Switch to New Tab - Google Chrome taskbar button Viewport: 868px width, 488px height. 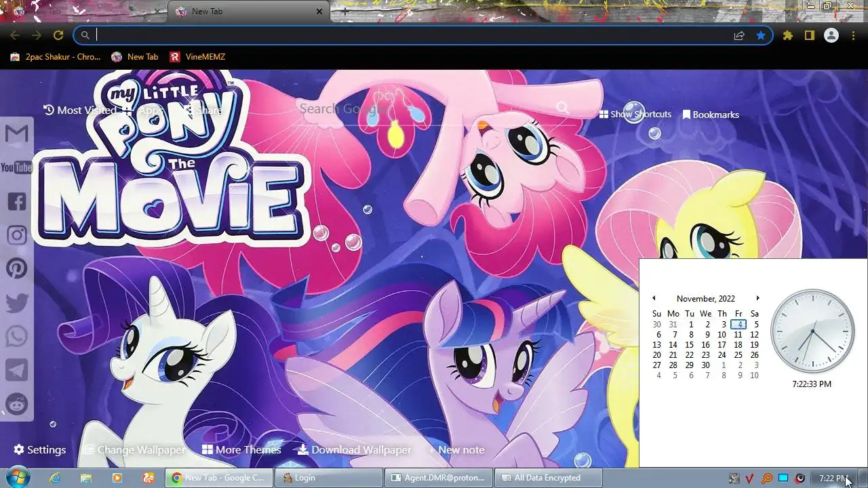(x=218, y=478)
